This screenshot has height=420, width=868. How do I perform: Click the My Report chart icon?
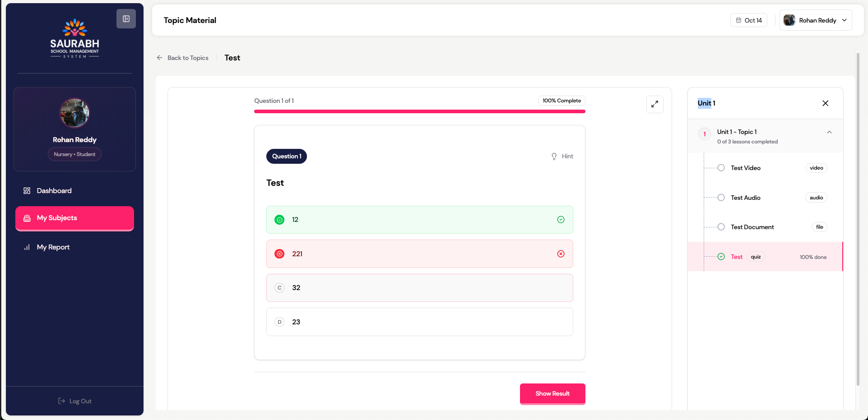click(27, 247)
